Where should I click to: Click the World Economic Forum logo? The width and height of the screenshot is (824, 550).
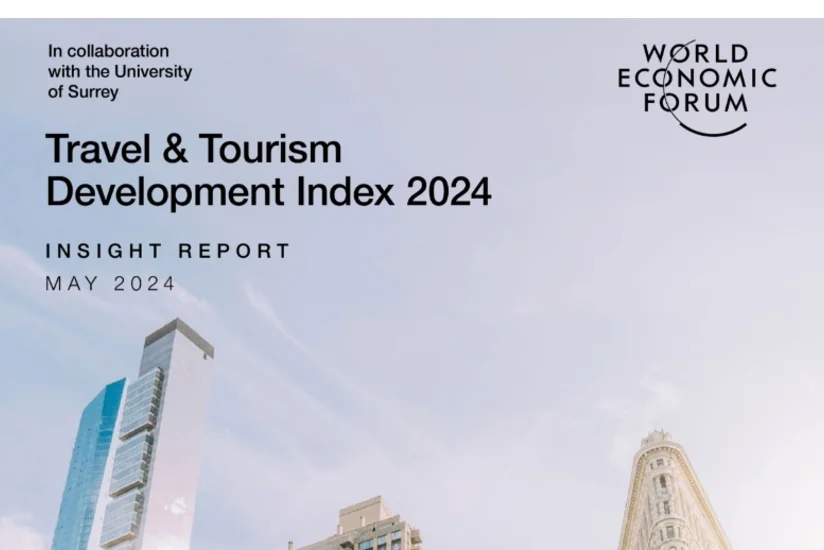tap(697, 88)
